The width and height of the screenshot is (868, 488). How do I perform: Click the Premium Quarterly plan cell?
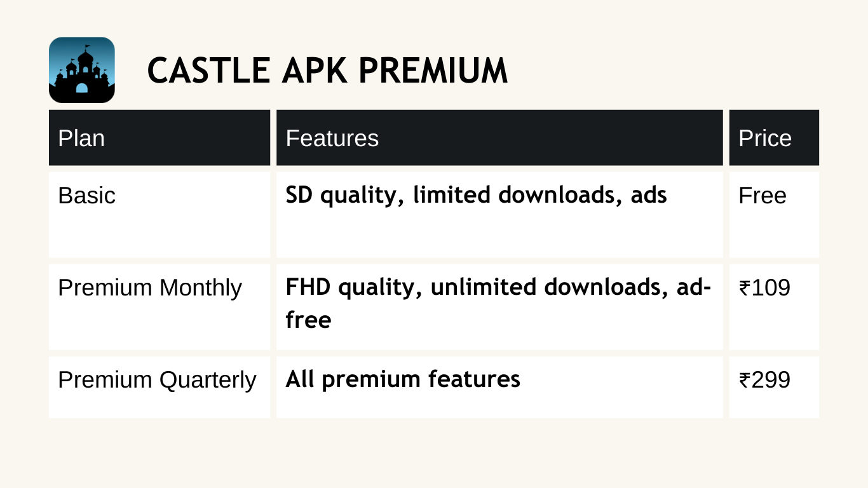[x=159, y=387]
